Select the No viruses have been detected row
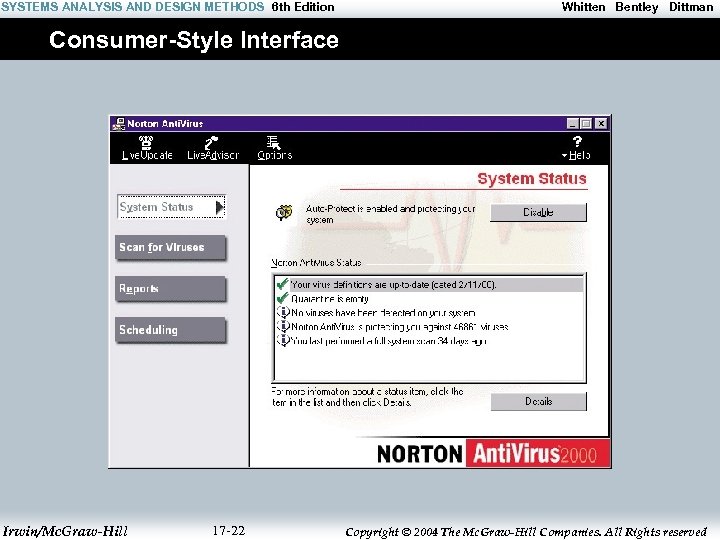This screenshot has height=540, width=720. (x=429, y=313)
